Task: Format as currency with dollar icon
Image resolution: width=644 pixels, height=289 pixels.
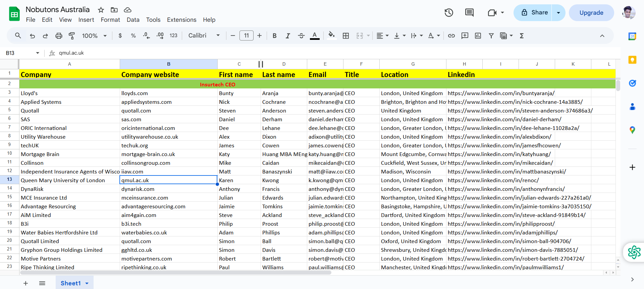Action: pos(120,36)
